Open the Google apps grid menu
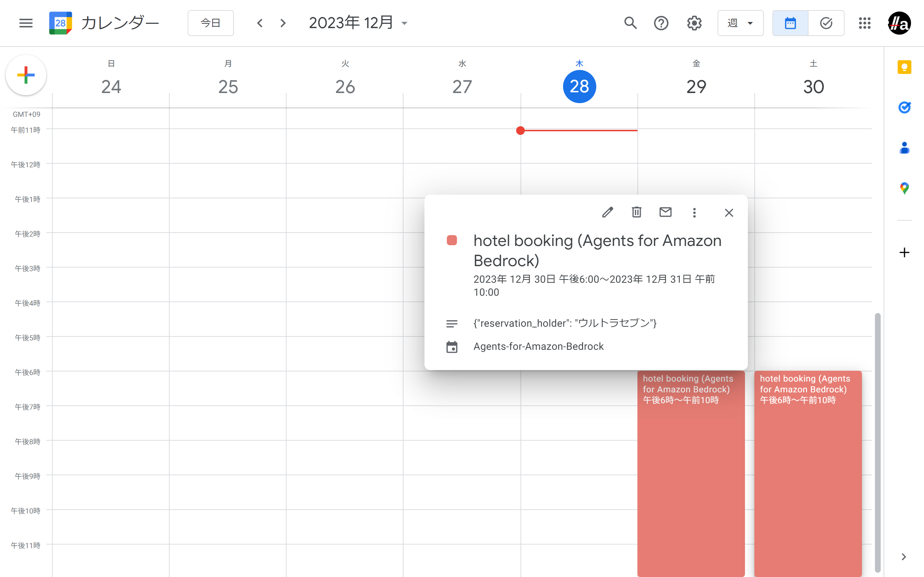The image size is (924, 577). 864,23
